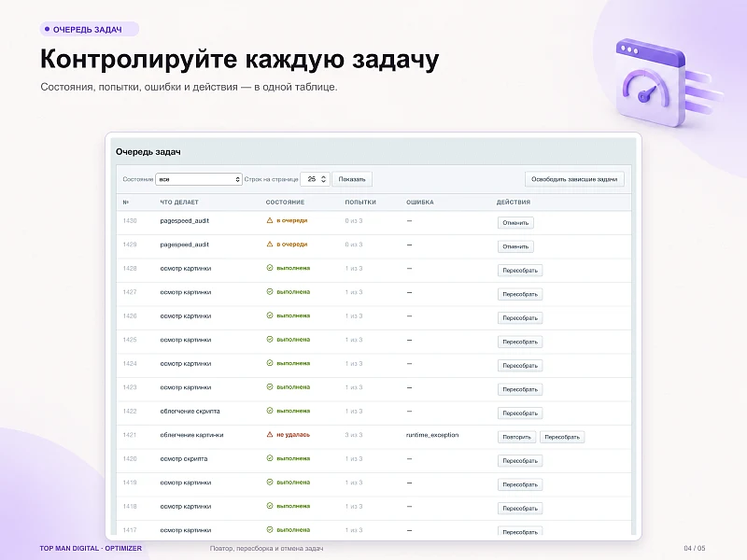Click the 'не удалась' status text
Viewport: 747px width, 560px height.
(293, 435)
